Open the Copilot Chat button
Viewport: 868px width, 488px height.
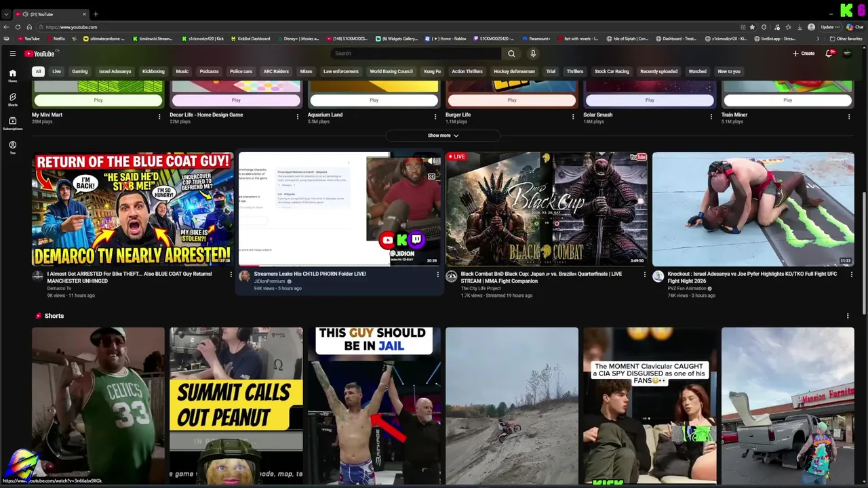tap(854, 27)
